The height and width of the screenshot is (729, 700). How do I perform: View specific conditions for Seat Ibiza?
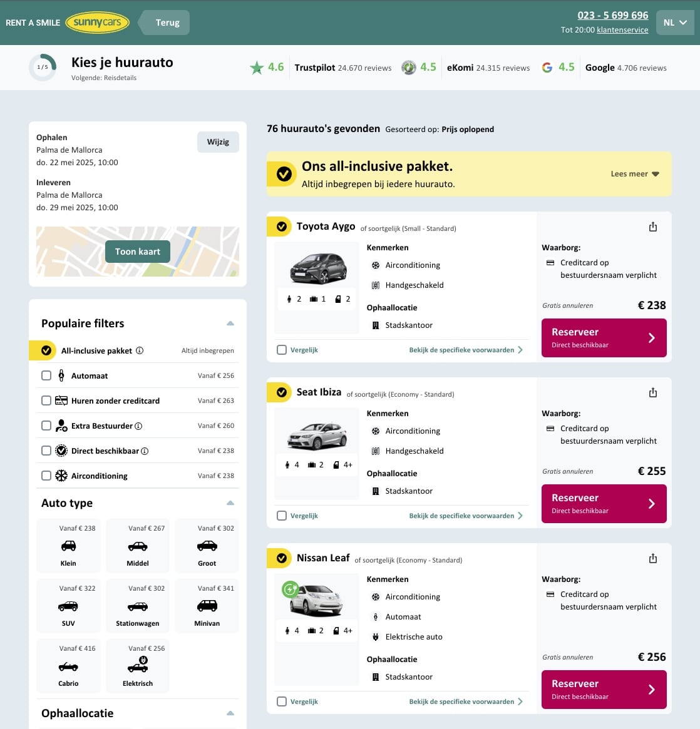tap(466, 516)
